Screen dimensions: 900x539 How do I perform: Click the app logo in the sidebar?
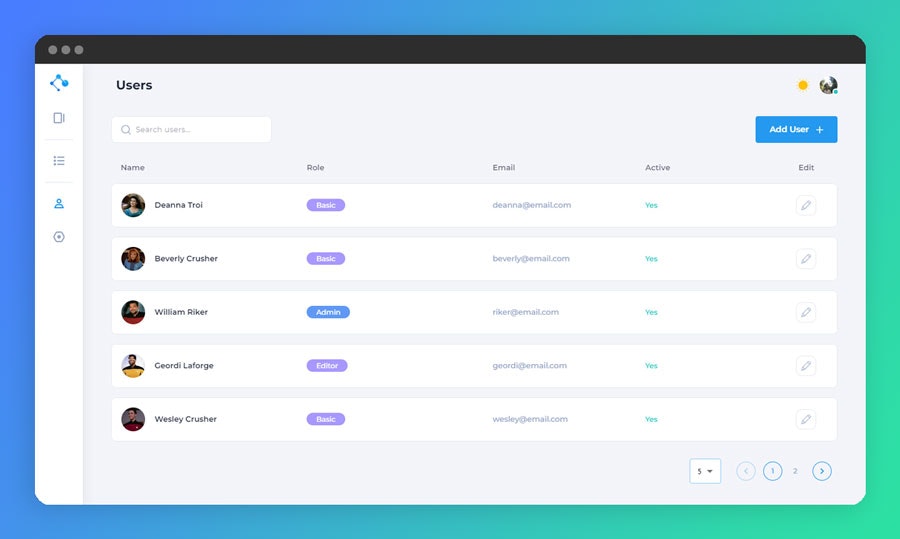59,83
